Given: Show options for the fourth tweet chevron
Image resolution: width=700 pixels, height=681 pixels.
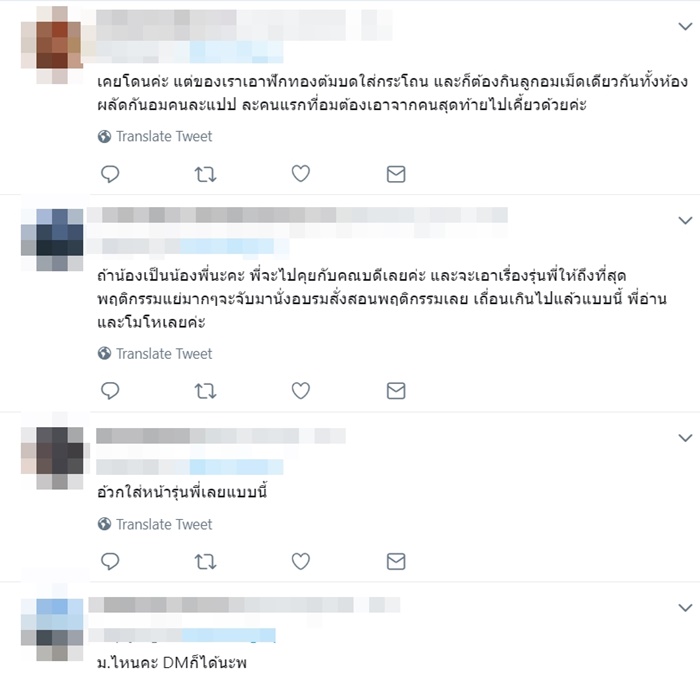Looking at the screenshot, I should point(685,607).
